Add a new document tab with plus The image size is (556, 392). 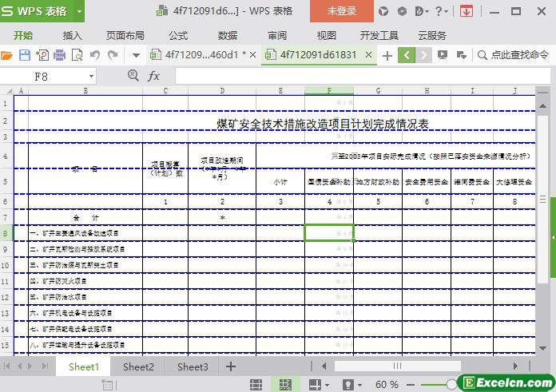click(387, 56)
